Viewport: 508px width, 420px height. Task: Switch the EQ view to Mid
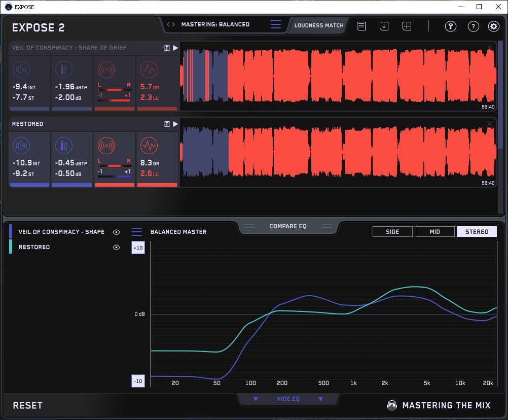click(434, 232)
